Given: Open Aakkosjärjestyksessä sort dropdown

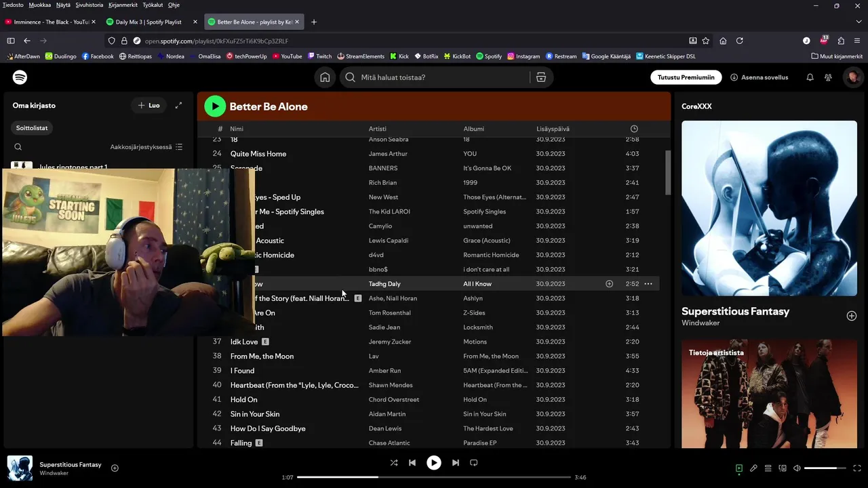Looking at the screenshot, I should point(146,147).
